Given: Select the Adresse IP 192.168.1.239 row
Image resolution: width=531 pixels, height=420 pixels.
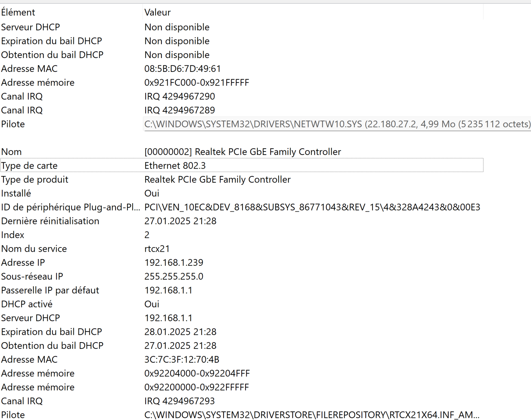Looking at the screenshot, I should (x=174, y=263).
